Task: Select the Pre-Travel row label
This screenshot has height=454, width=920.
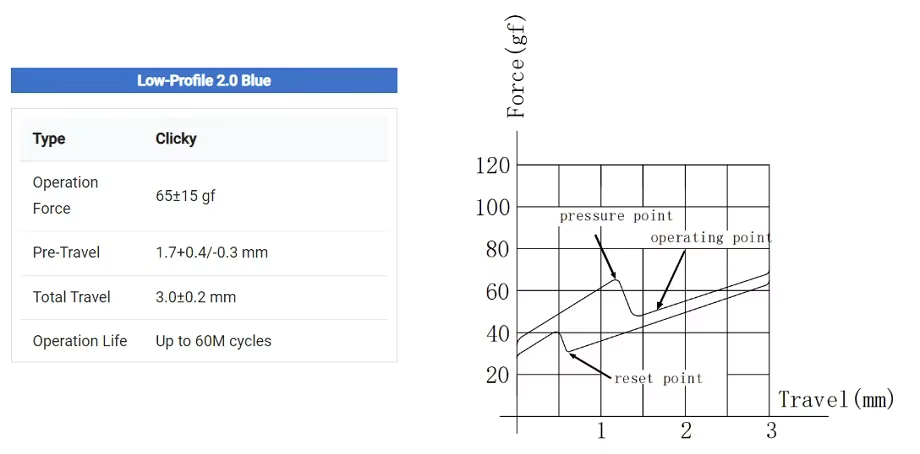Action: pyautogui.click(x=66, y=252)
